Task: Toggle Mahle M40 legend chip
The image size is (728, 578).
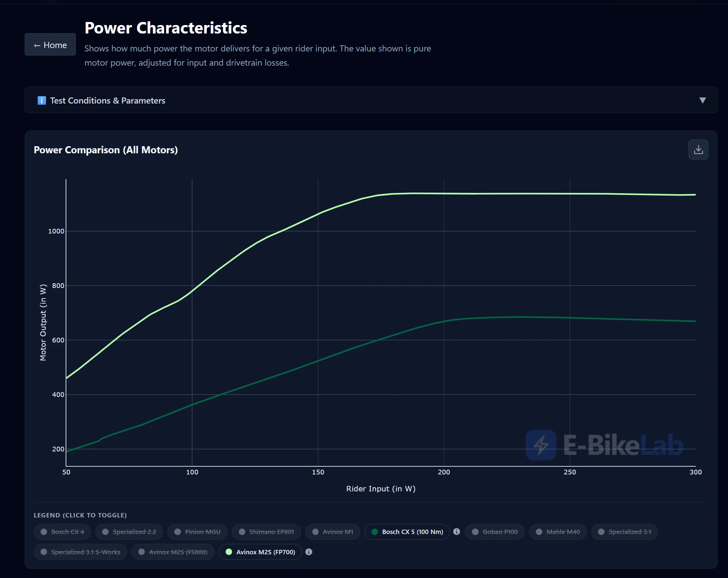Action: (x=558, y=532)
